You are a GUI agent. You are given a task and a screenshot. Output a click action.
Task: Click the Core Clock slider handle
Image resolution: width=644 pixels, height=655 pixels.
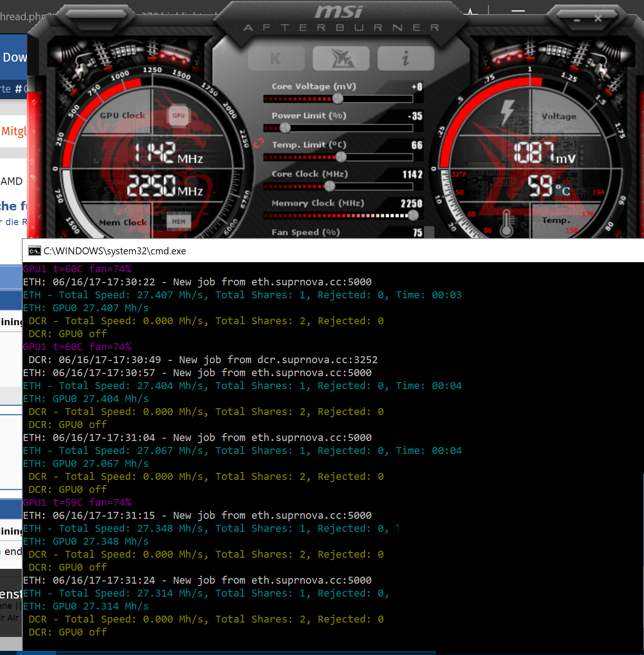coord(330,186)
